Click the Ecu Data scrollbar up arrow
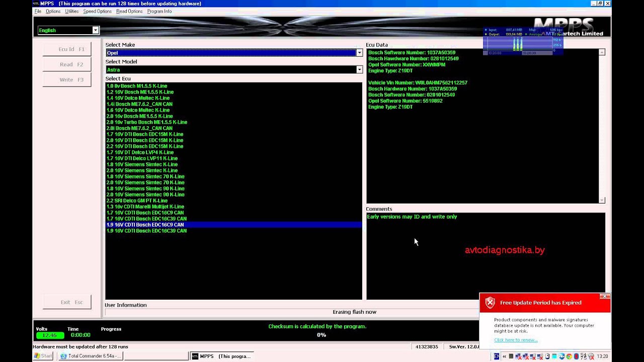Viewport: 644px width, 362px height. point(602,52)
